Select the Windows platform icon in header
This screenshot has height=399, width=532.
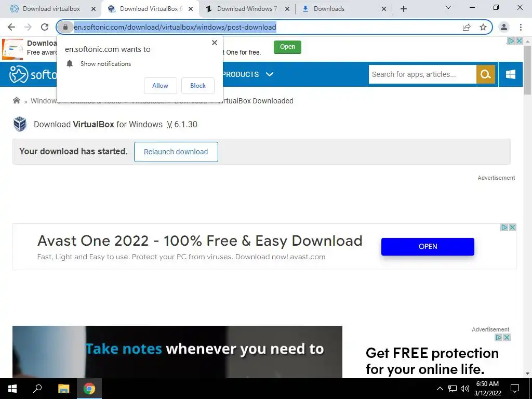511,74
